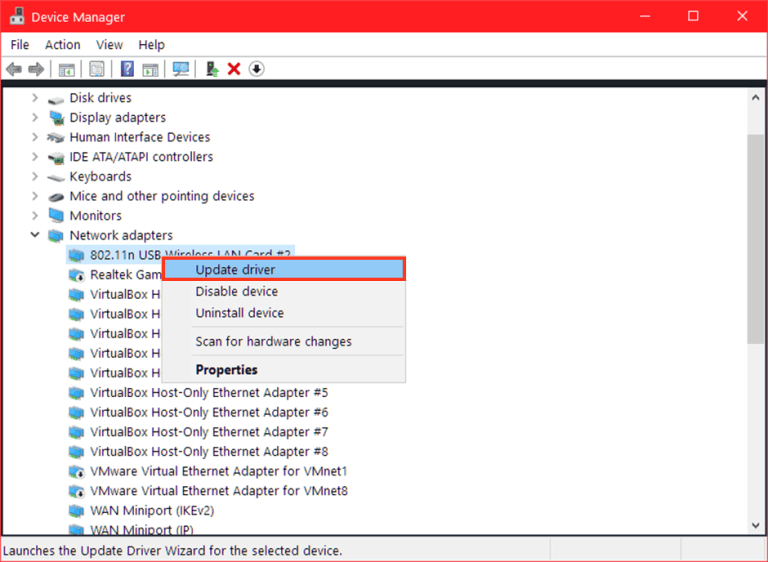
Task: Open the Action menu
Action: (x=62, y=45)
